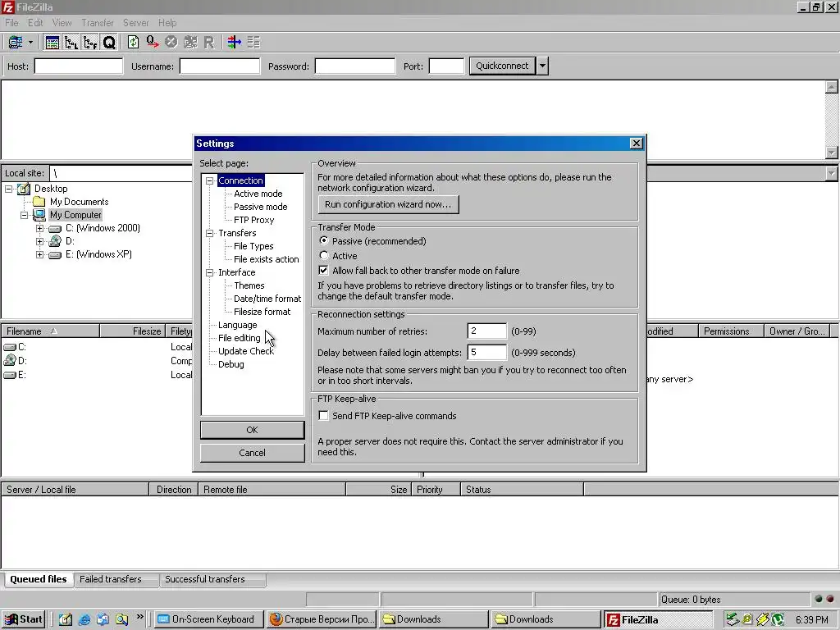Open the Server menu

click(x=136, y=23)
